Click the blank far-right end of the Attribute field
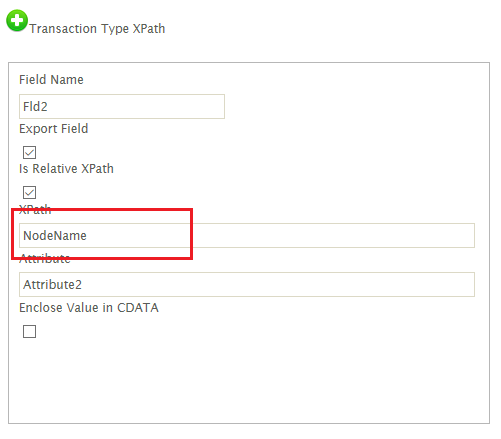Screen dimensions: 501x439 pyautogui.click(x=460, y=284)
